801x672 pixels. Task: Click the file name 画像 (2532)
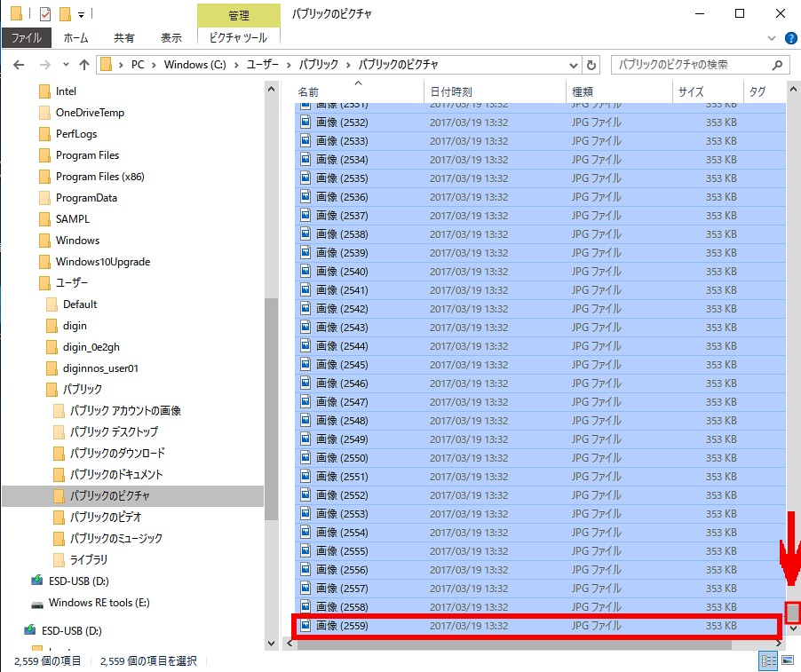pyautogui.click(x=342, y=123)
